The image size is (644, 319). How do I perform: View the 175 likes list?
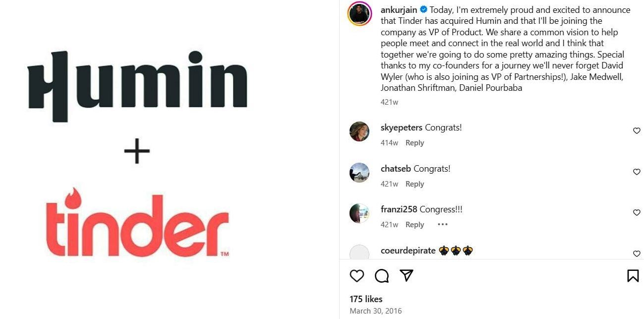(366, 299)
